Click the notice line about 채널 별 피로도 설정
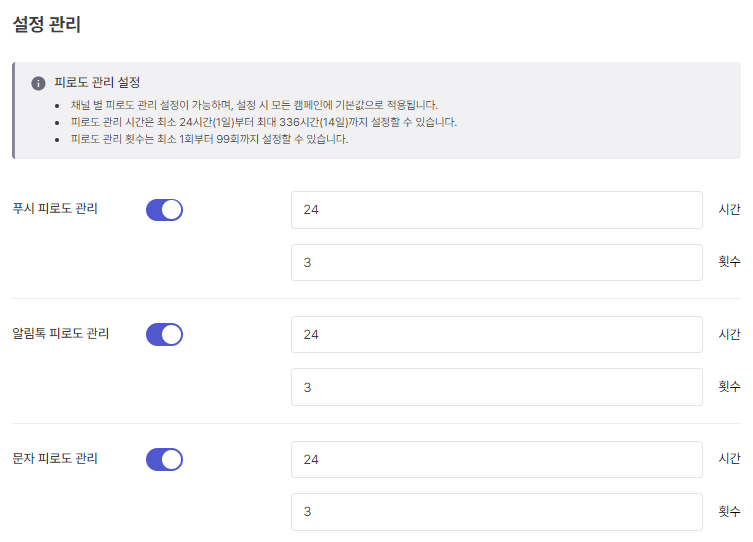This screenshot has width=753, height=542. click(254, 105)
